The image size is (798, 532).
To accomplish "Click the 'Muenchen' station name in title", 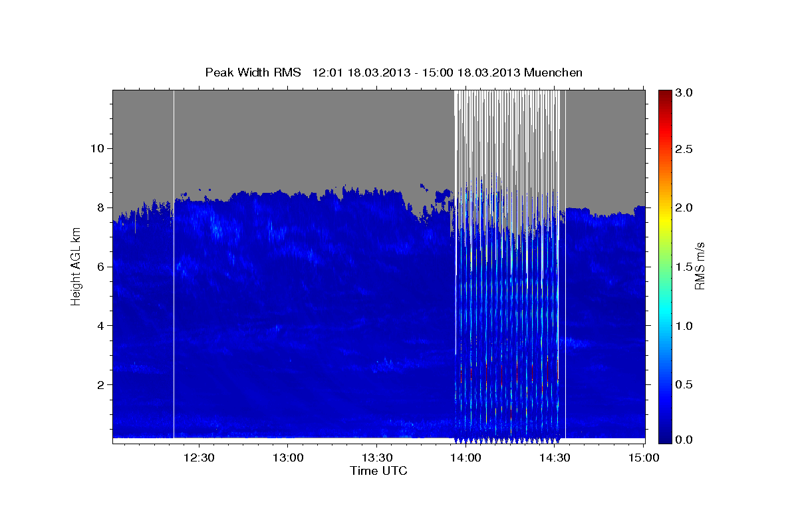I will (553, 72).
